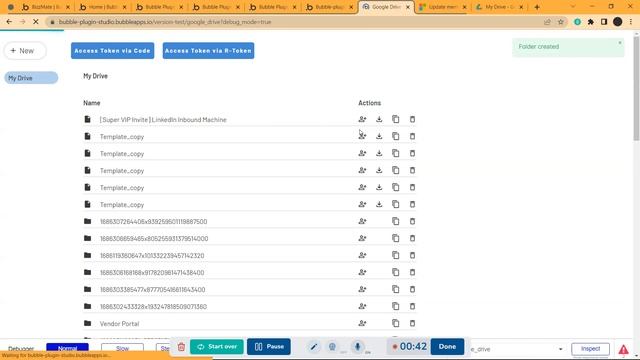Image resolution: width=640 pixels, height=360 pixels.
Task: Dismiss the Folder created notification
Action: 620,43
